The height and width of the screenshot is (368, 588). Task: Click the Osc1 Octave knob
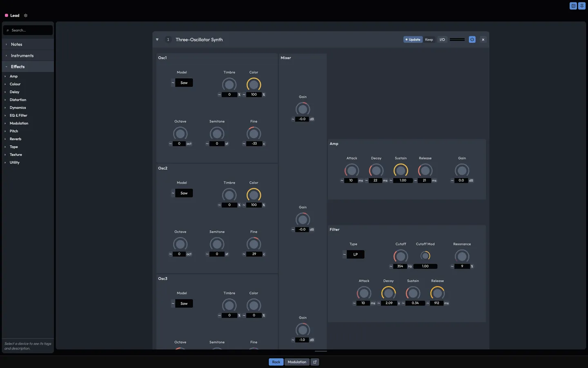180,134
